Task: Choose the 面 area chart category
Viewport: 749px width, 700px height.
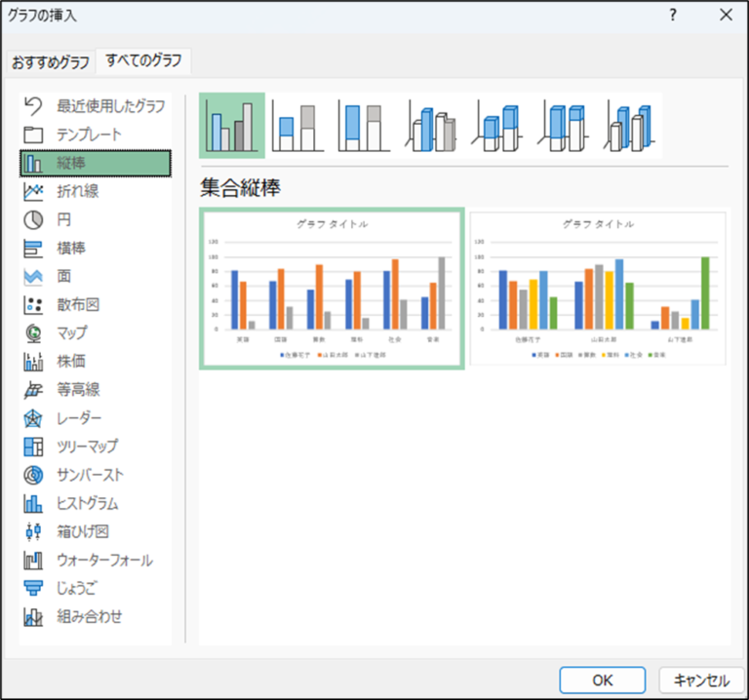Action: tap(96, 277)
